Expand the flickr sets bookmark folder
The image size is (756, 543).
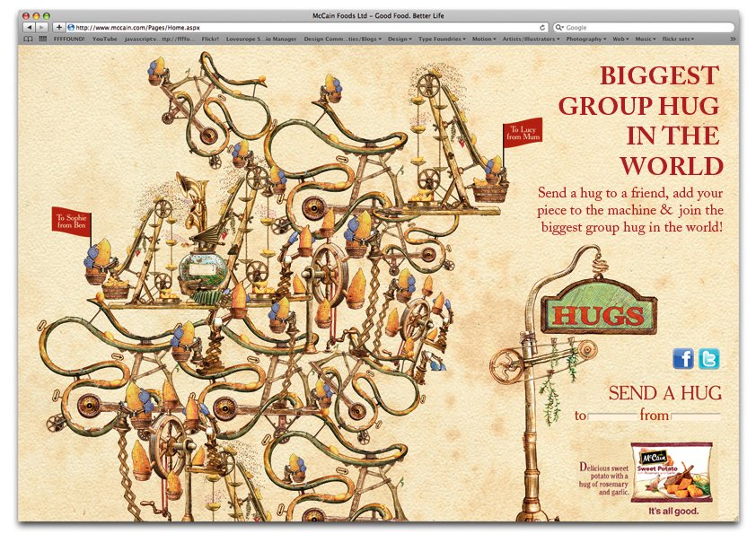[x=678, y=39]
